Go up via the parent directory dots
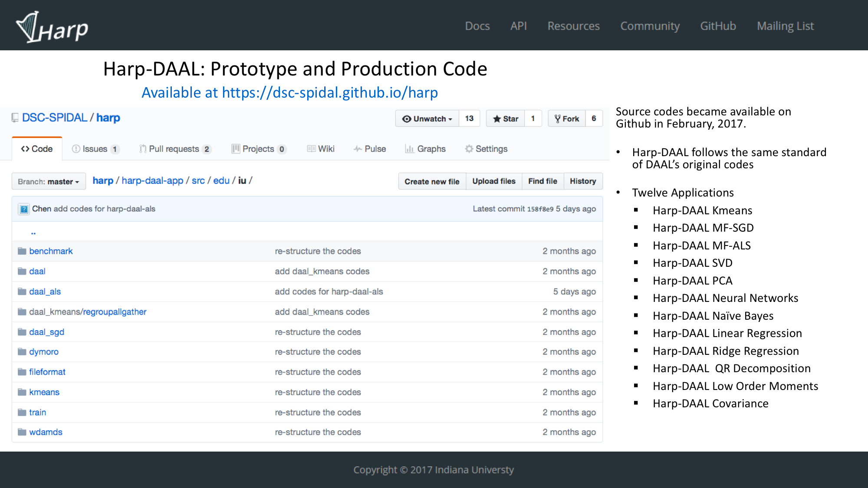Viewport: 868px width, 488px height. pyautogui.click(x=33, y=233)
